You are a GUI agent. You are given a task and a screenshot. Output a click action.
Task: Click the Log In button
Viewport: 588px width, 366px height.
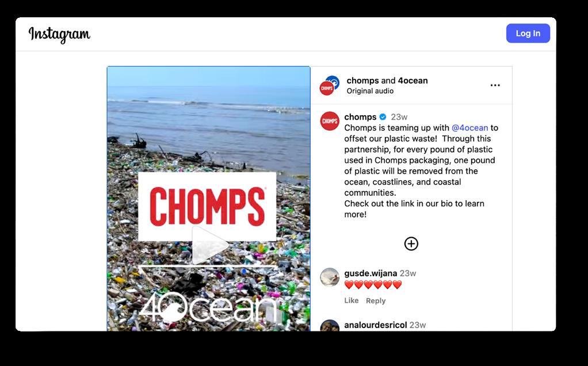[528, 33]
